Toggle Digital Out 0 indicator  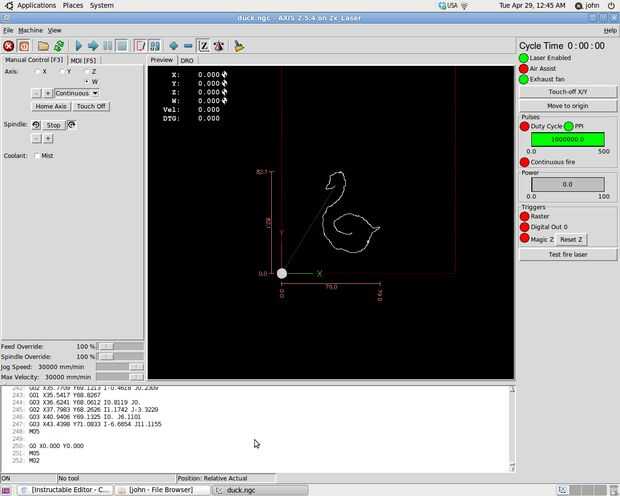(x=525, y=227)
